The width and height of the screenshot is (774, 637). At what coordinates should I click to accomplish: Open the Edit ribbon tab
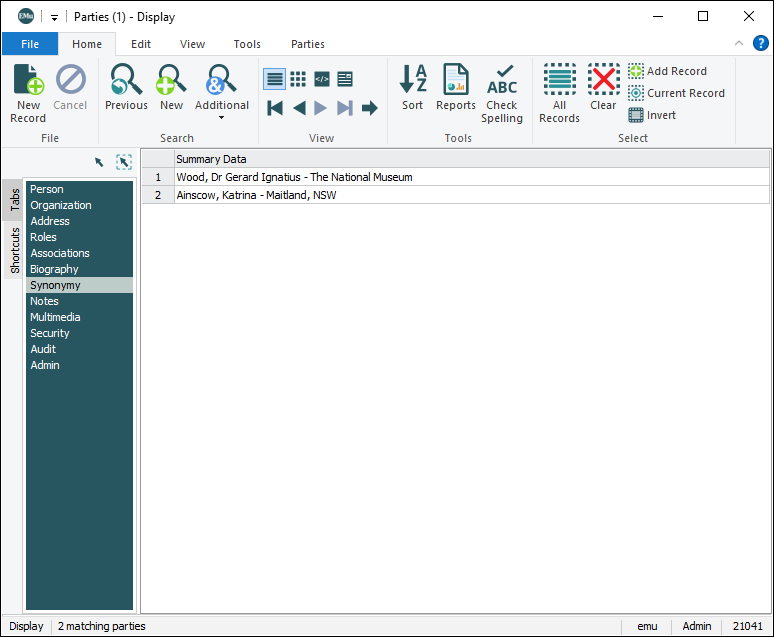pyautogui.click(x=141, y=44)
